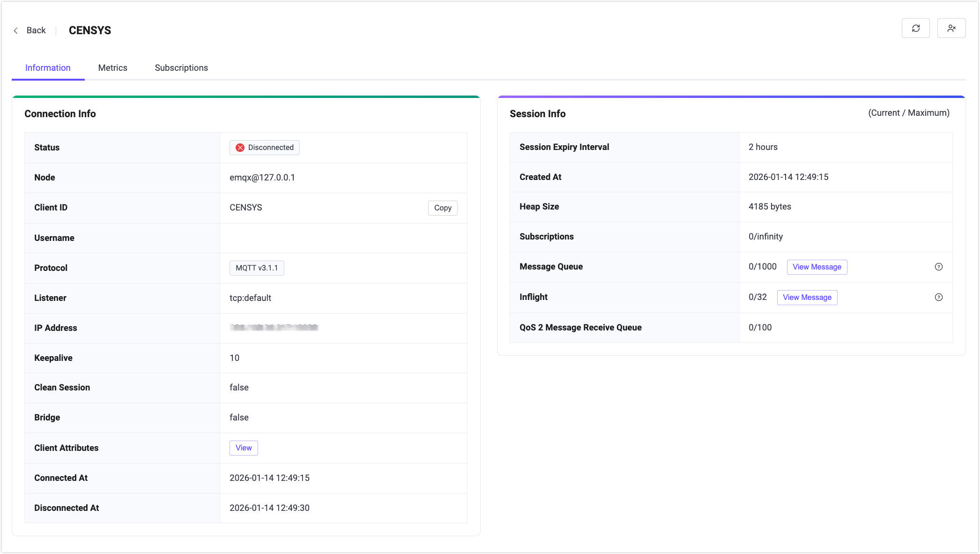Click the back arrow chevron
This screenshot has height=554, width=980.
(16, 30)
